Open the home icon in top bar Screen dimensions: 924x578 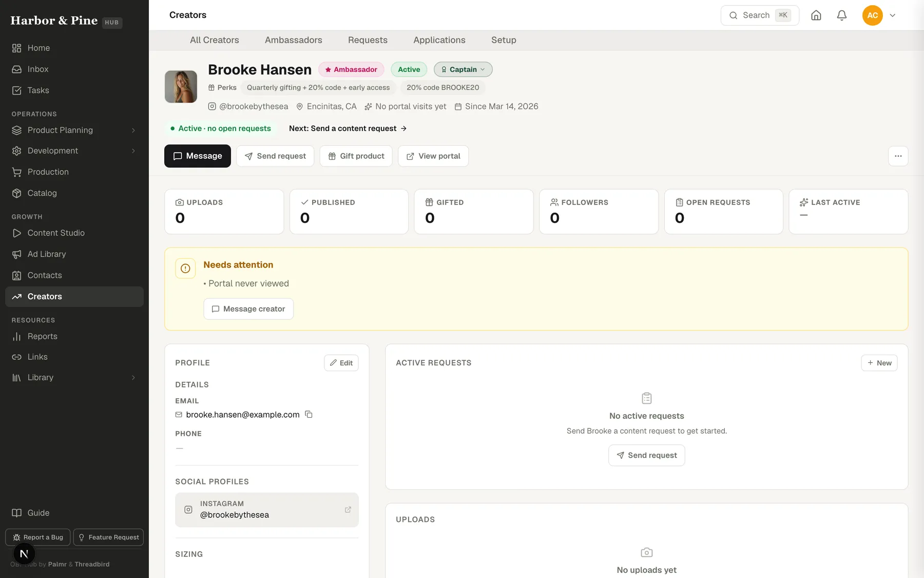click(x=816, y=15)
